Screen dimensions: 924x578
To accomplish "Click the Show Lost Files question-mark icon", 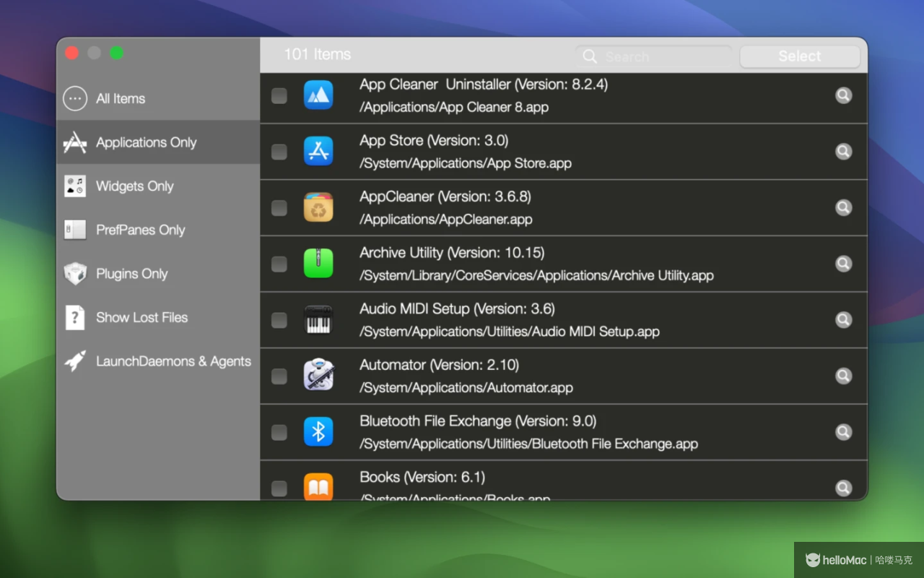I will tap(75, 317).
